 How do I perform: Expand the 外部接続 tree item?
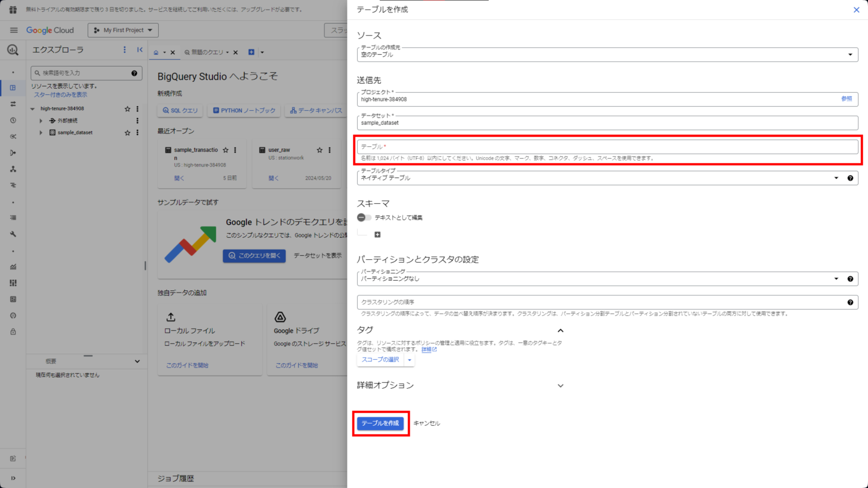point(40,120)
